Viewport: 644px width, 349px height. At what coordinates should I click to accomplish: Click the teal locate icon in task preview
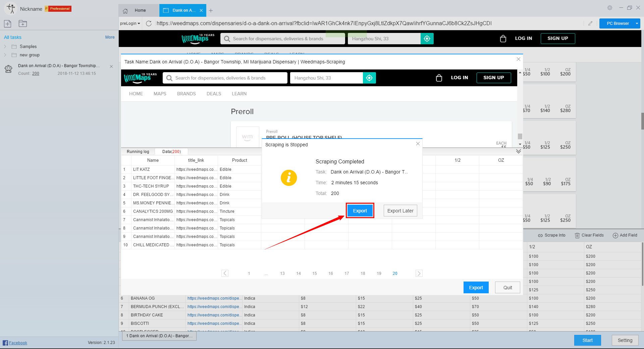point(369,78)
